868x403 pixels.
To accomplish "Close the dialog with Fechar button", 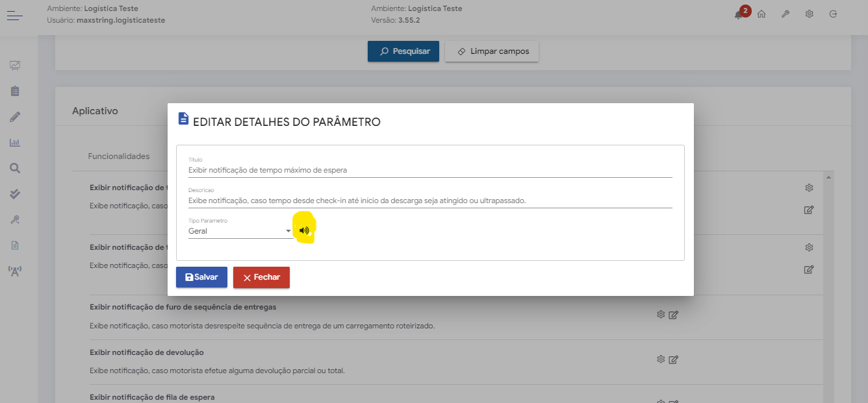I will point(261,277).
